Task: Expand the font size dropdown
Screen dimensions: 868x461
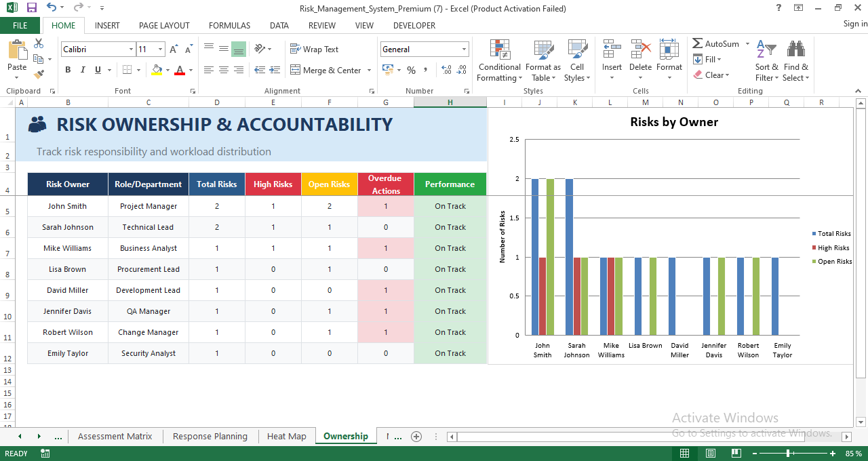Action: point(160,49)
